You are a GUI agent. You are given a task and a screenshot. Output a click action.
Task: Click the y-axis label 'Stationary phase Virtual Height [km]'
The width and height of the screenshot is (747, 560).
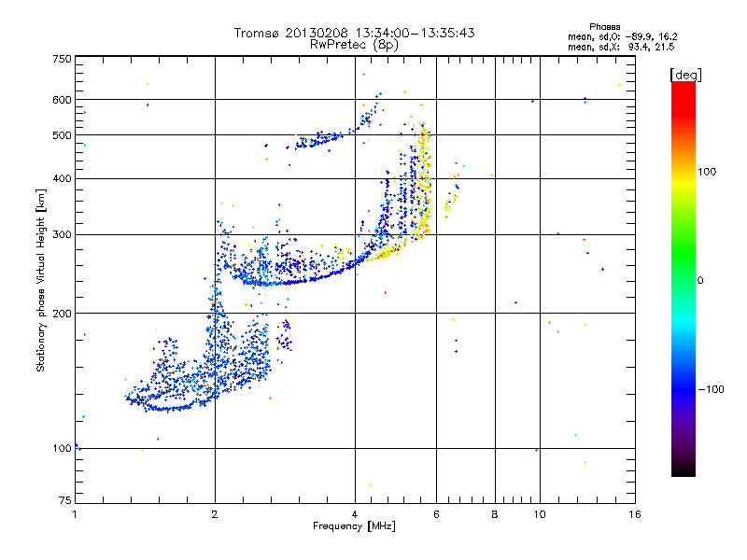pyautogui.click(x=40, y=280)
